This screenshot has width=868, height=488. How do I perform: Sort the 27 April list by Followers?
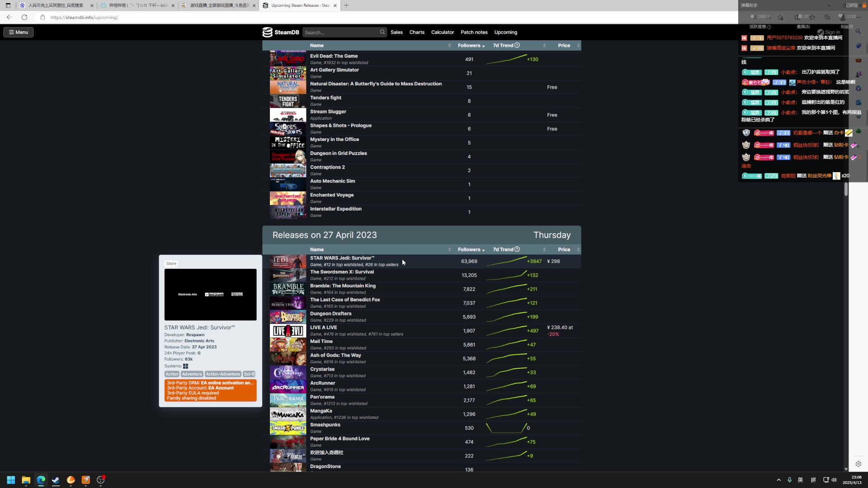pyautogui.click(x=471, y=249)
